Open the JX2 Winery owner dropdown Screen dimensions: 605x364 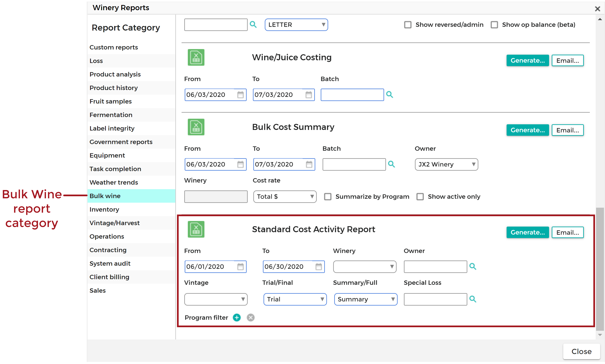(447, 164)
